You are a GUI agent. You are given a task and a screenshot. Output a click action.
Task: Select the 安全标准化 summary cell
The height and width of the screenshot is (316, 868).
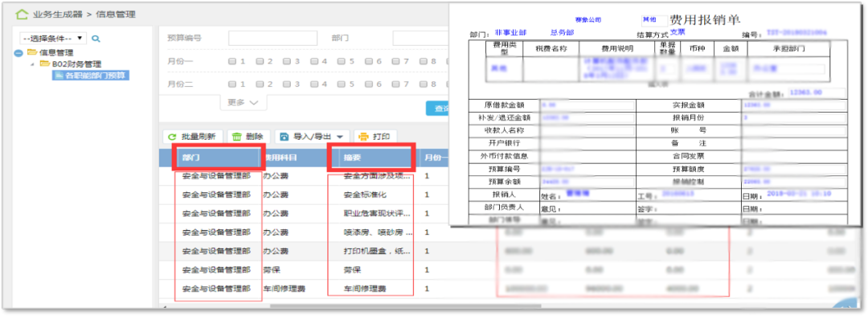click(365, 195)
